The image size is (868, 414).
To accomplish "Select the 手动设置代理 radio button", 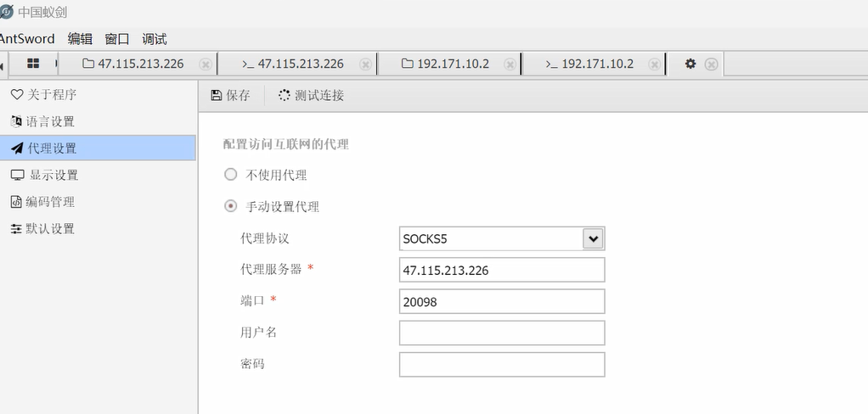I will 230,206.
